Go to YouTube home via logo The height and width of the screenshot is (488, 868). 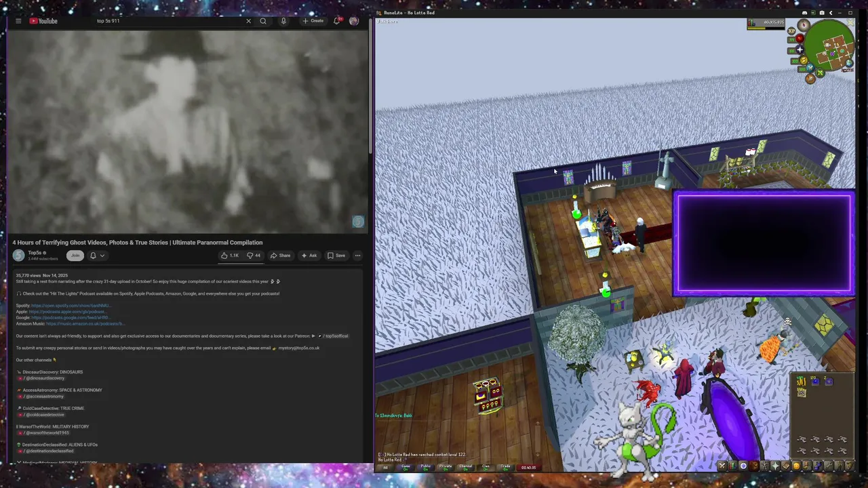(x=43, y=21)
